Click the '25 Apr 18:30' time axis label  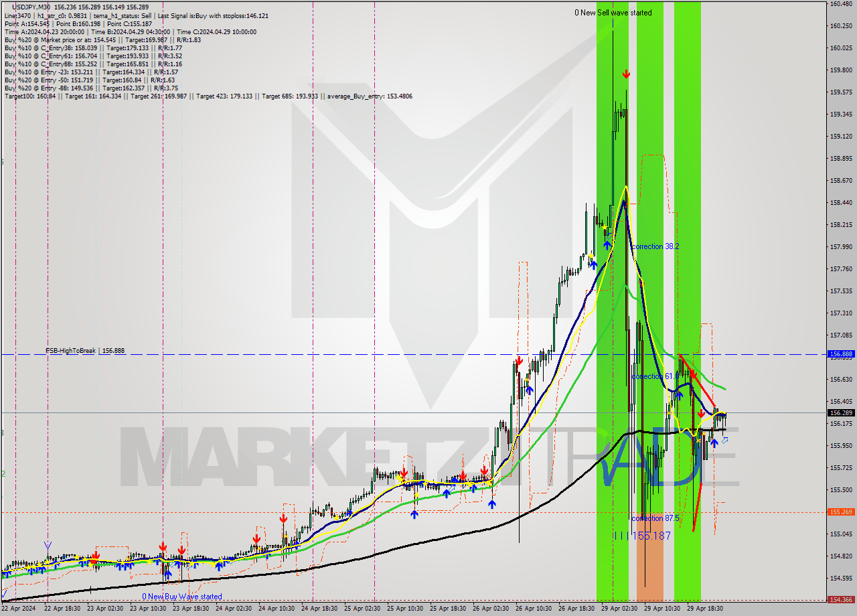coord(447,609)
